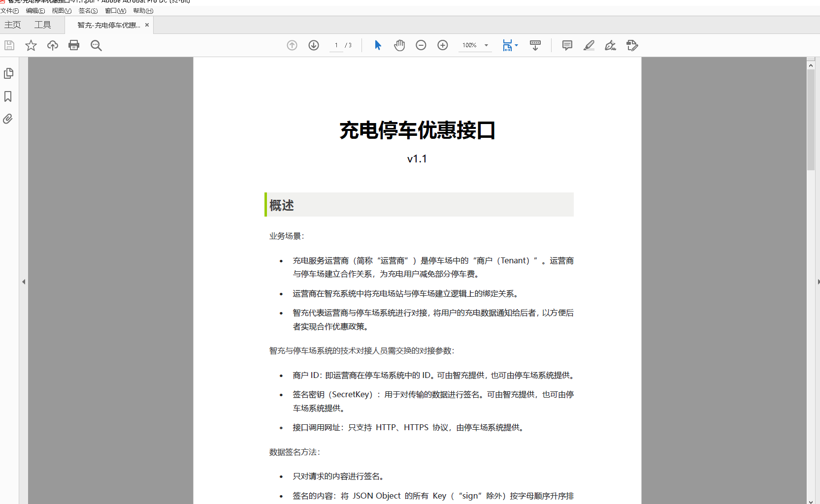Image resolution: width=820 pixels, height=504 pixels.
Task: Click the 商户 ID bullet text
Action: (x=434, y=375)
